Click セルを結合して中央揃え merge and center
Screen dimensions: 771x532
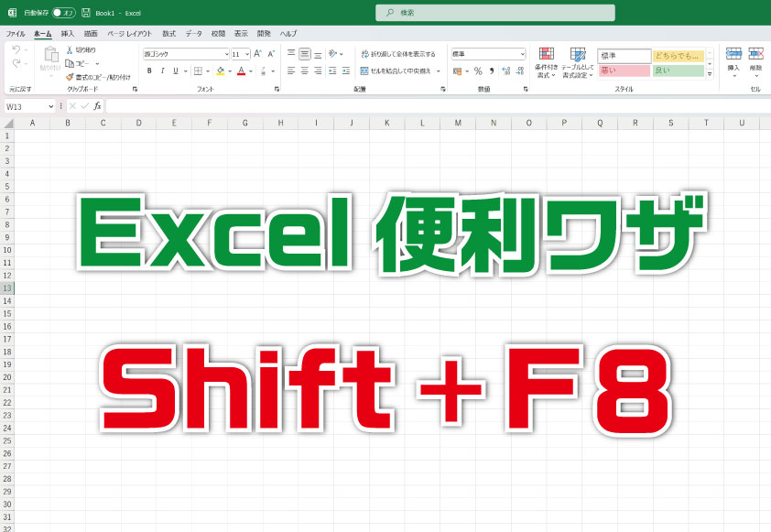pos(396,71)
